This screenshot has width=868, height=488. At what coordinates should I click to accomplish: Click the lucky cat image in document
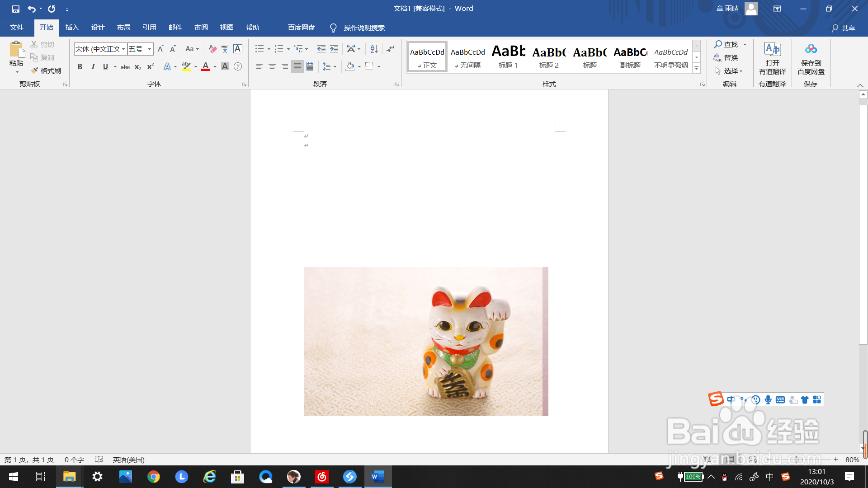pyautogui.click(x=426, y=341)
